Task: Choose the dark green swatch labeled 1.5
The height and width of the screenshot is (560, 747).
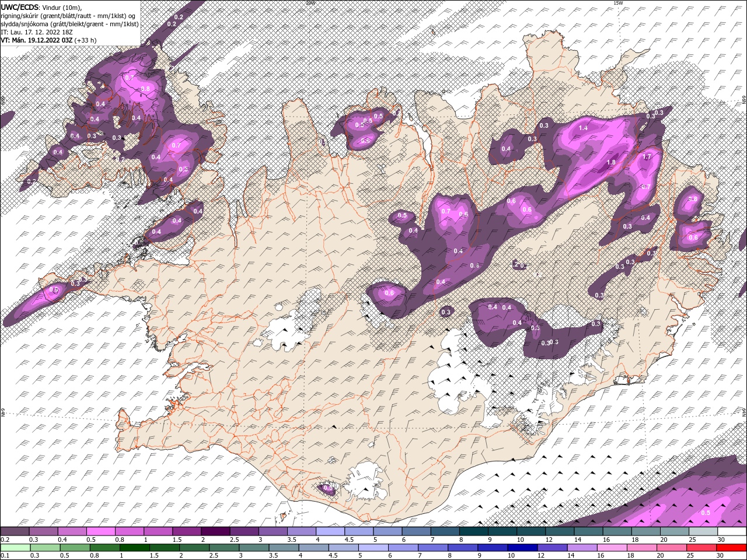Action: pos(163,548)
